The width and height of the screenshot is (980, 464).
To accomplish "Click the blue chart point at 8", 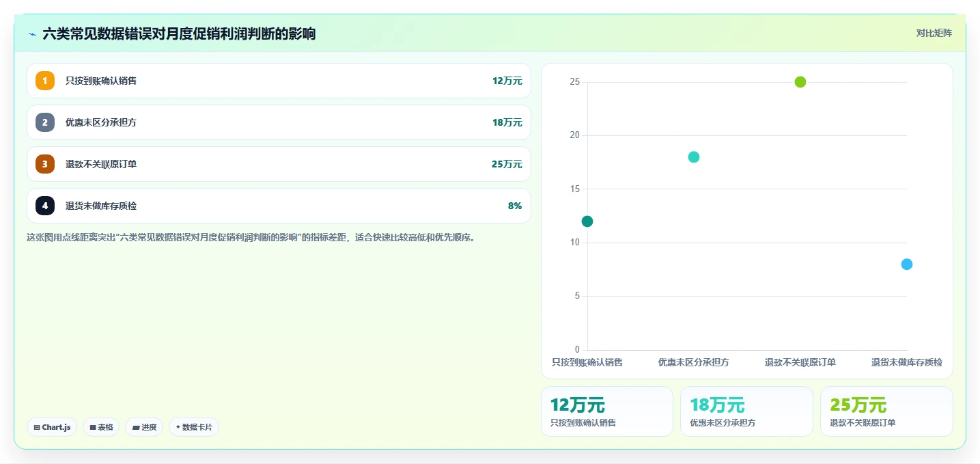I will coord(907,264).
